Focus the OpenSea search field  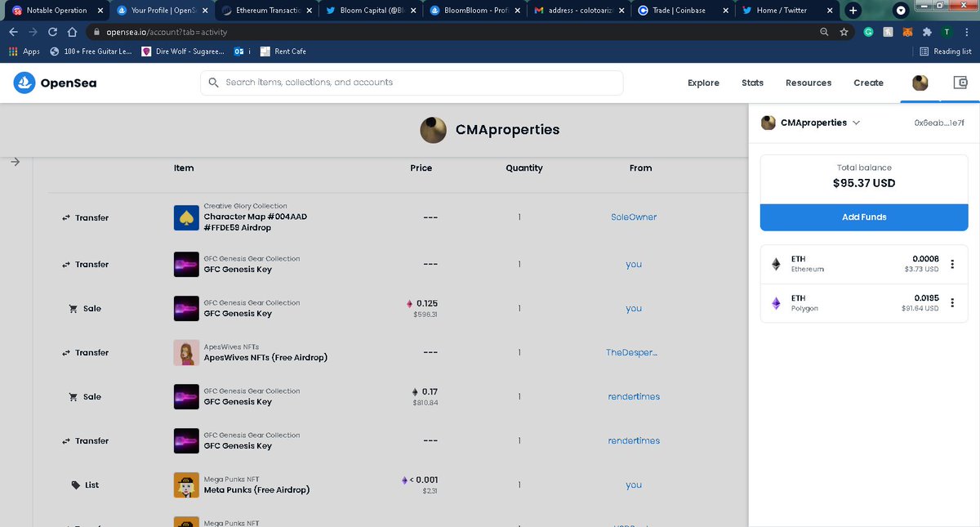coord(412,83)
